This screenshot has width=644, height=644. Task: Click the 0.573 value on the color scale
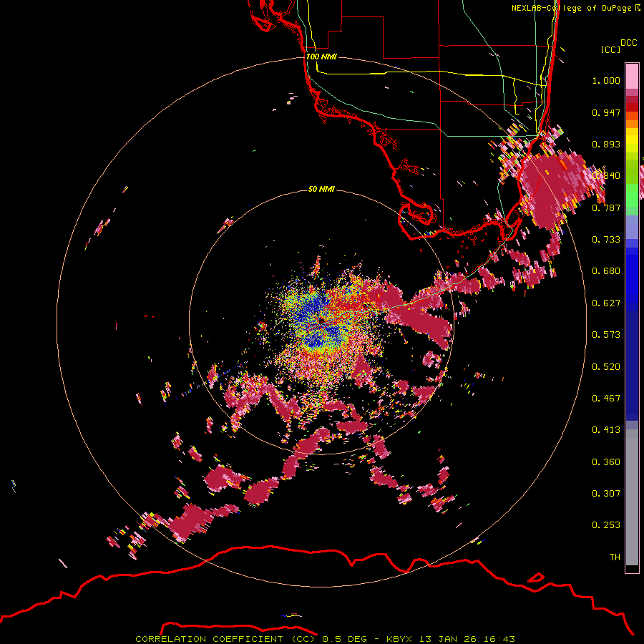point(606,335)
